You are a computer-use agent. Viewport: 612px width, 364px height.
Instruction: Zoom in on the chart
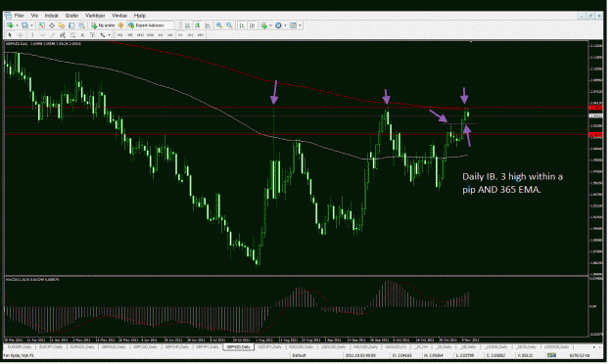tap(219, 25)
